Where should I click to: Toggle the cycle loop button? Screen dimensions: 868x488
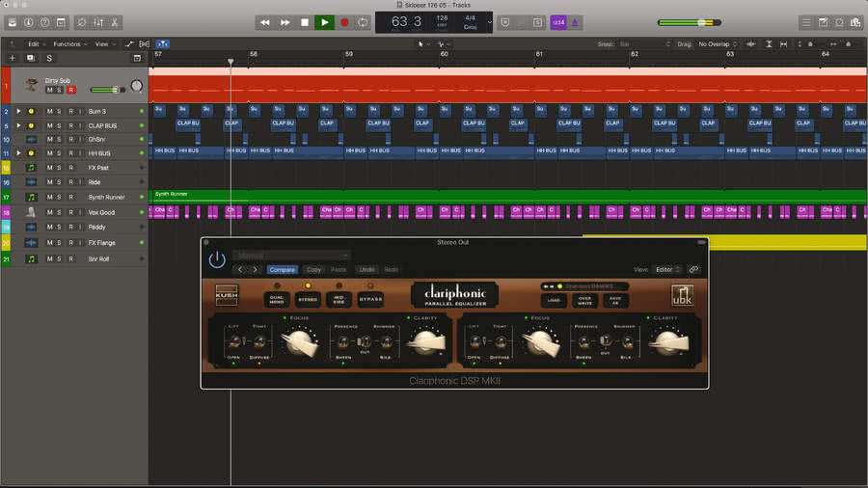(363, 23)
